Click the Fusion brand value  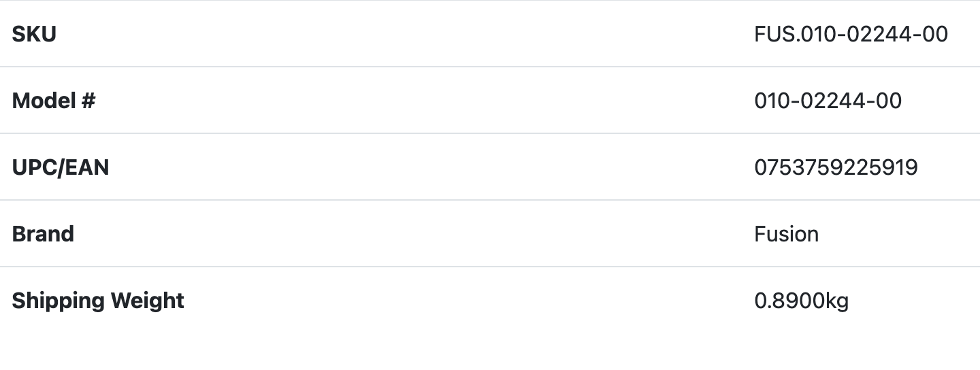click(786, 234)
